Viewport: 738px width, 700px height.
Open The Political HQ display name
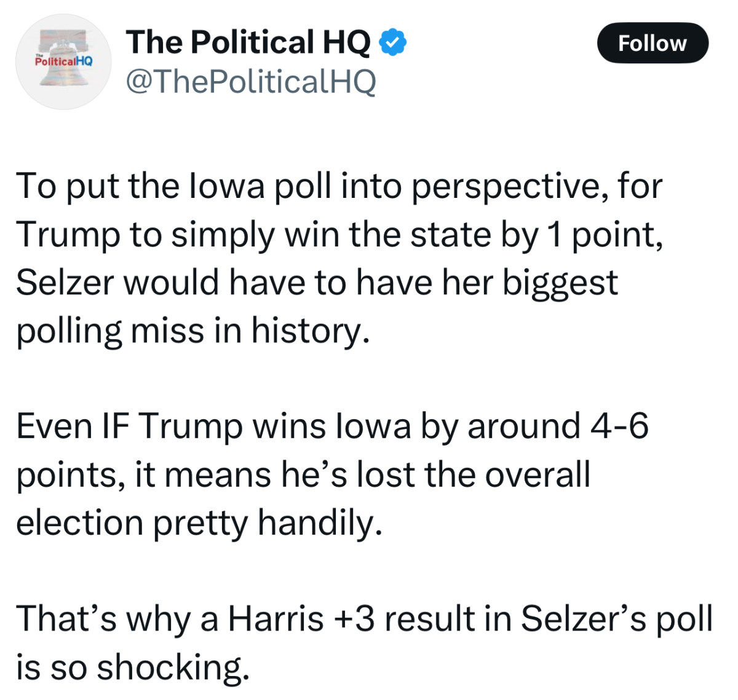point(248,42)
